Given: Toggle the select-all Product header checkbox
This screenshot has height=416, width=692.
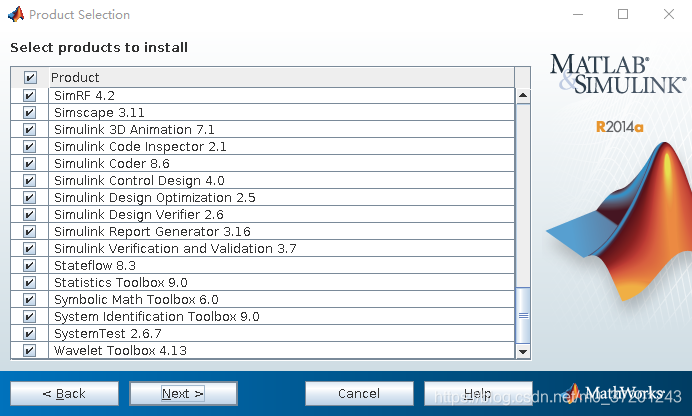Looking at the screenshot, I should [x=29, y=78].
